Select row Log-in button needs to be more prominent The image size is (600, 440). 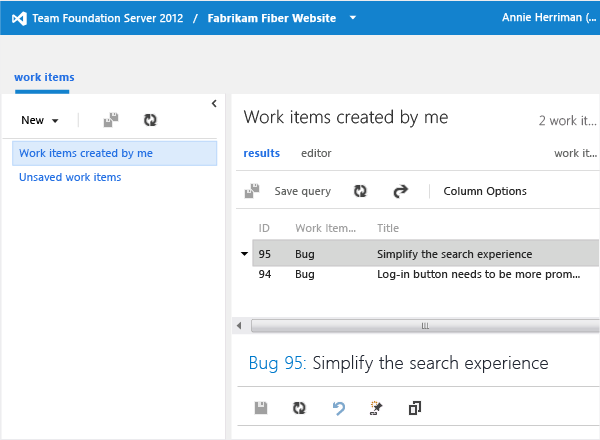pos(426,274)
